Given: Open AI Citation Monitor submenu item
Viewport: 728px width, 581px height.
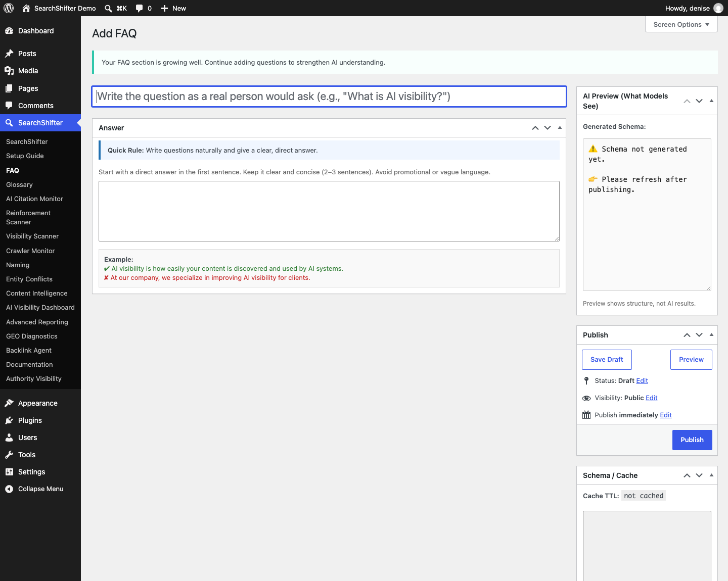Looking at the screenshot, I should point(34,199).
